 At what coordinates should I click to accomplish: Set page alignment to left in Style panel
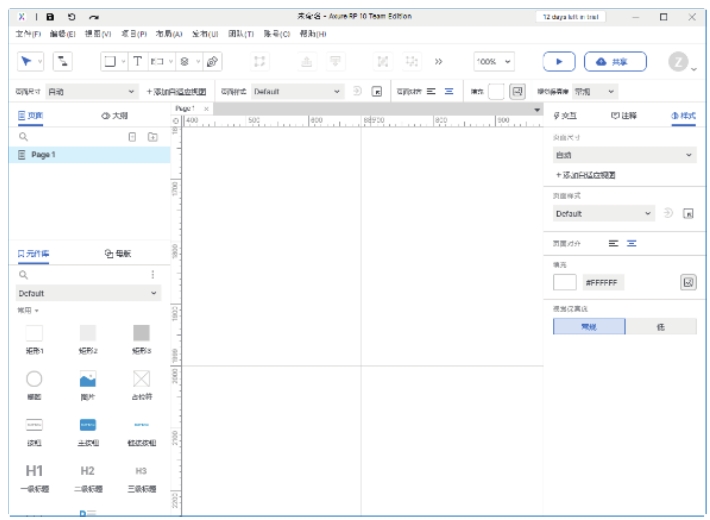(x=614, y=243)
